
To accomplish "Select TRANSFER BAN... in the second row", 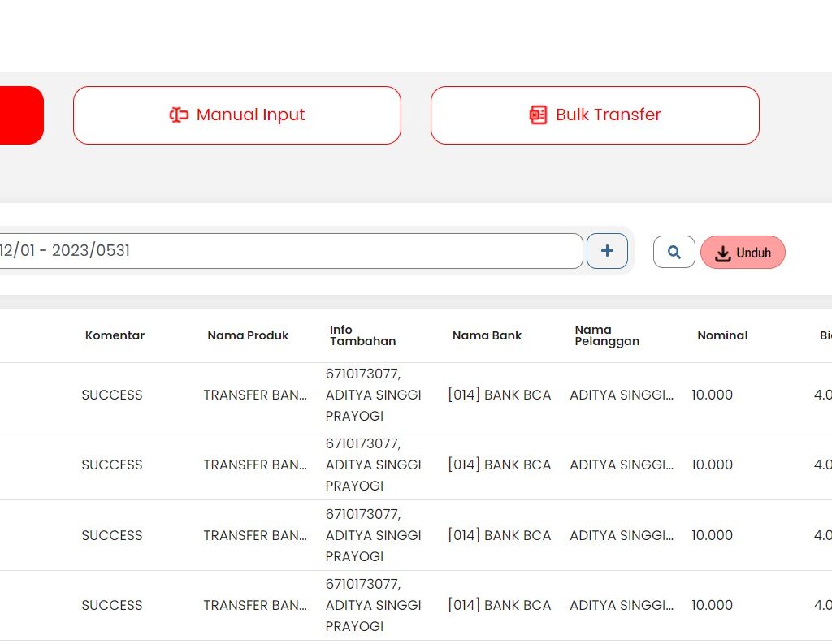I will [x=255, y=465].
